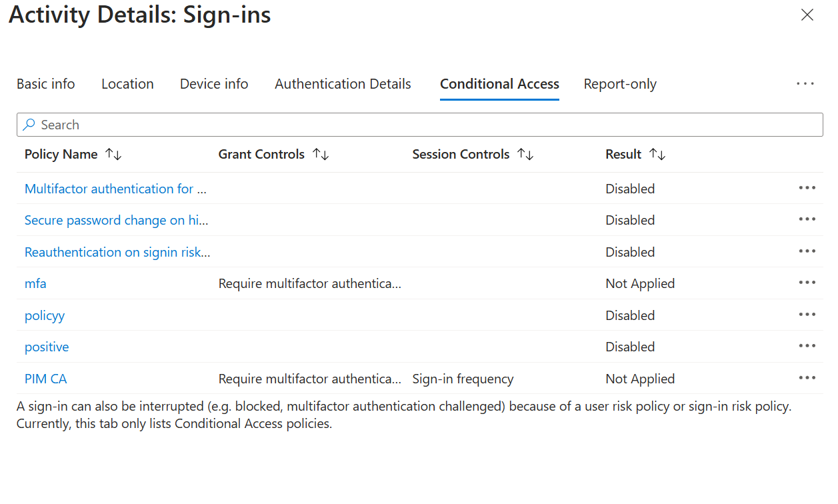The width and height of the screenshot is (838, 504).
Task: Show additional tabs via the tab overflow ellipsis
Action: [x=805, y=84]
